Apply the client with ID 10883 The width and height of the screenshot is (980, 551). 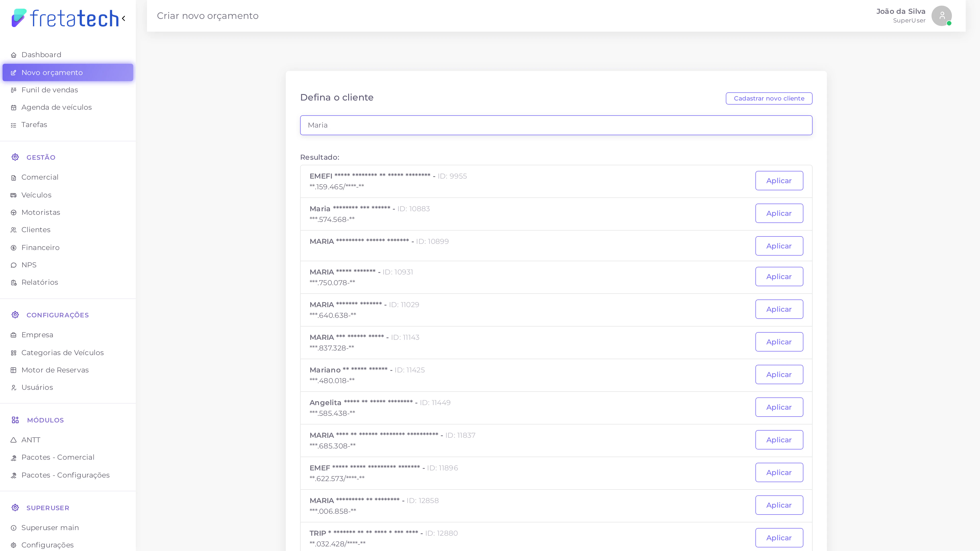point(779,213)
